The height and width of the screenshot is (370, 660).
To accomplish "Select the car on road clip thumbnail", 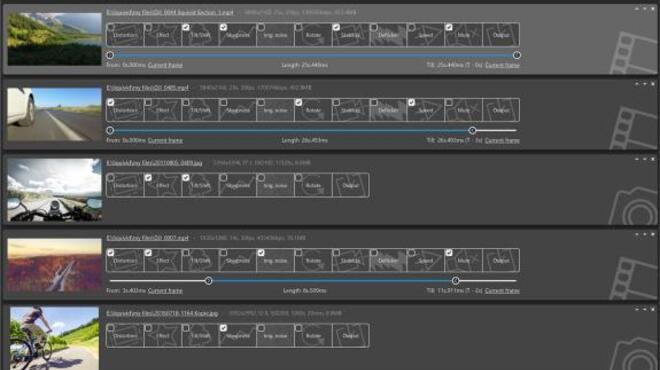I will [x=54, y=114].
